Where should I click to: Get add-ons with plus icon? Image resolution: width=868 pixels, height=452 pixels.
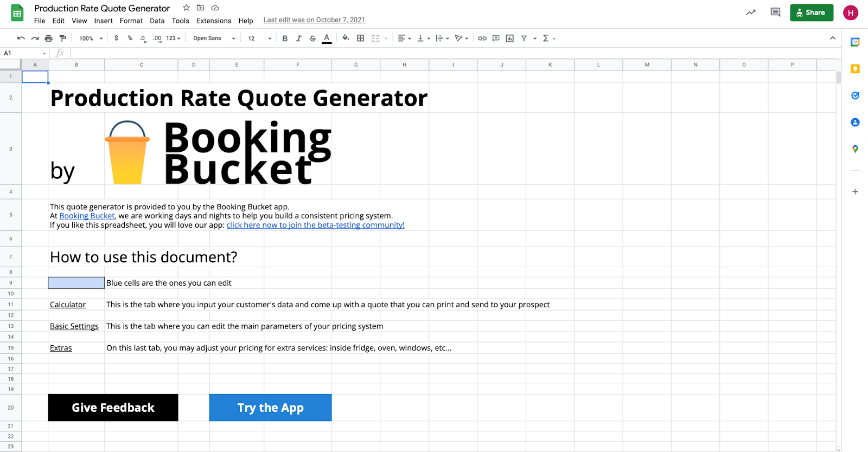coord(855,191)
